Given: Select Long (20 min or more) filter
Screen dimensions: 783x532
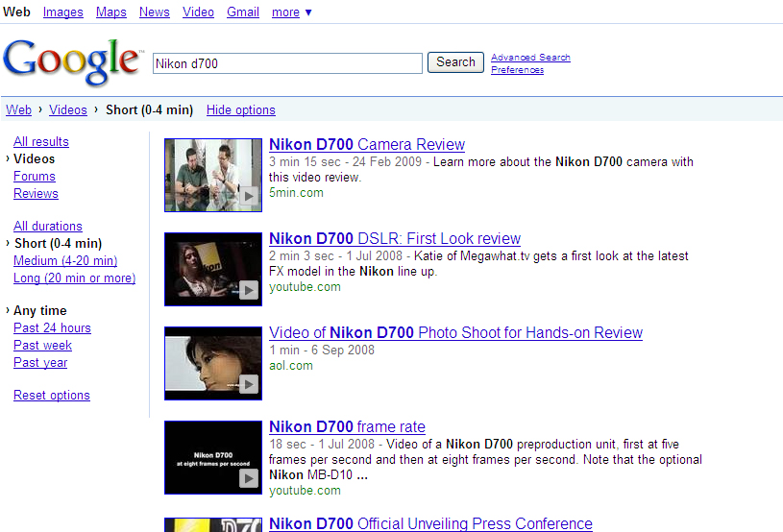Looking at the screenshot, I should click(74, 278).
